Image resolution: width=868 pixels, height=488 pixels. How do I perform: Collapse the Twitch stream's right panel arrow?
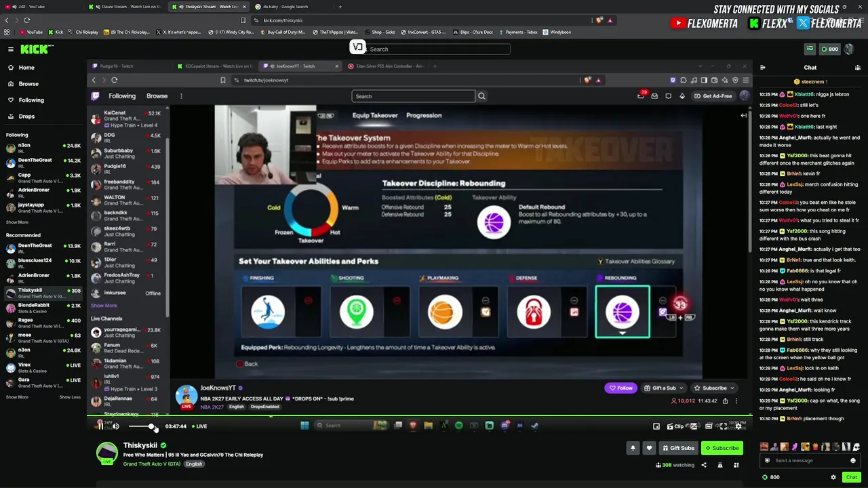(743, 116)
